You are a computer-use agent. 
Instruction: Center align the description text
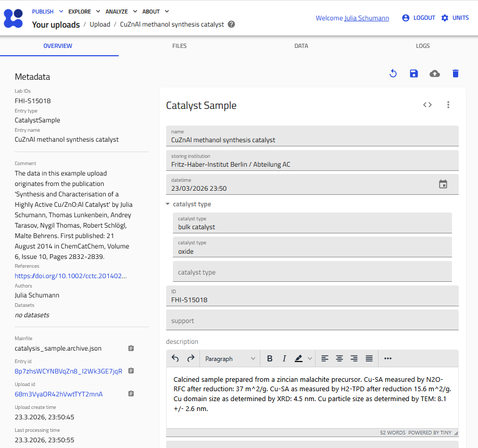pyautogui.click(x=339, y=358)
